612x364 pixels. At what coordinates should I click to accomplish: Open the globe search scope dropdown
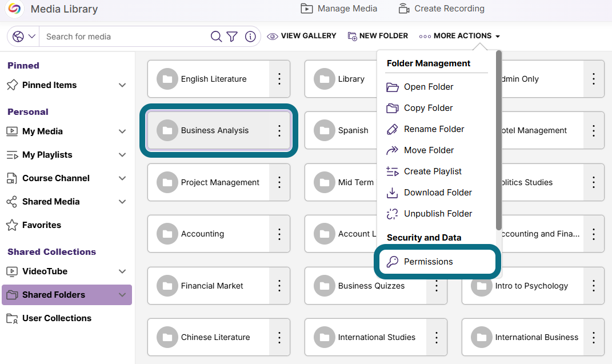[23, 36]
